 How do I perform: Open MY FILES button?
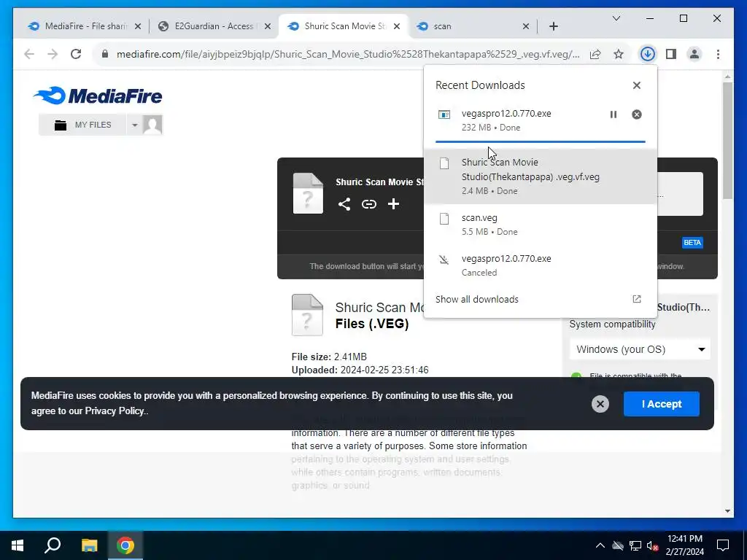tap(82, 125)
